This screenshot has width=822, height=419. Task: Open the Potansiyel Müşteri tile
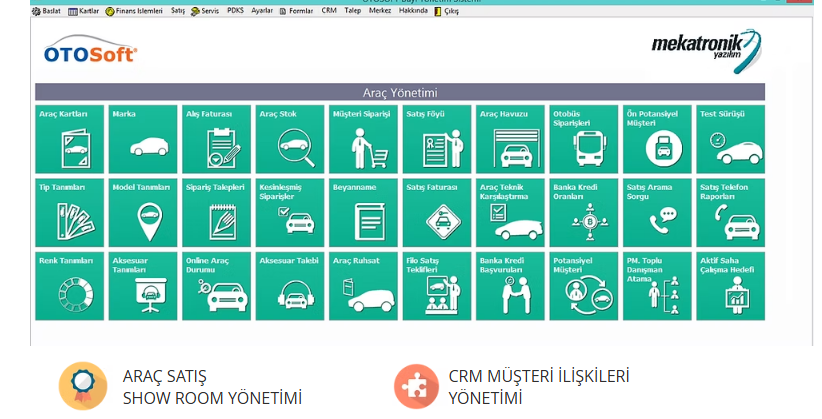584,285
